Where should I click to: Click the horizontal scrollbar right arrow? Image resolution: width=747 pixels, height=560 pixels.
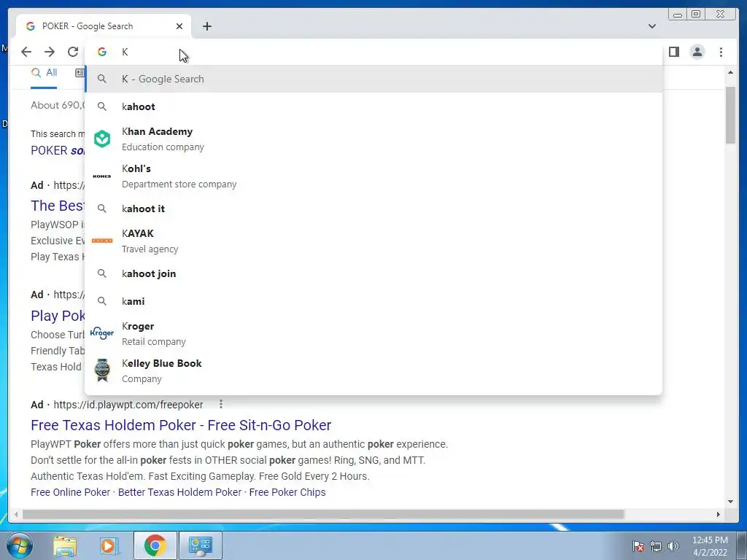click(x=719, y=514)
